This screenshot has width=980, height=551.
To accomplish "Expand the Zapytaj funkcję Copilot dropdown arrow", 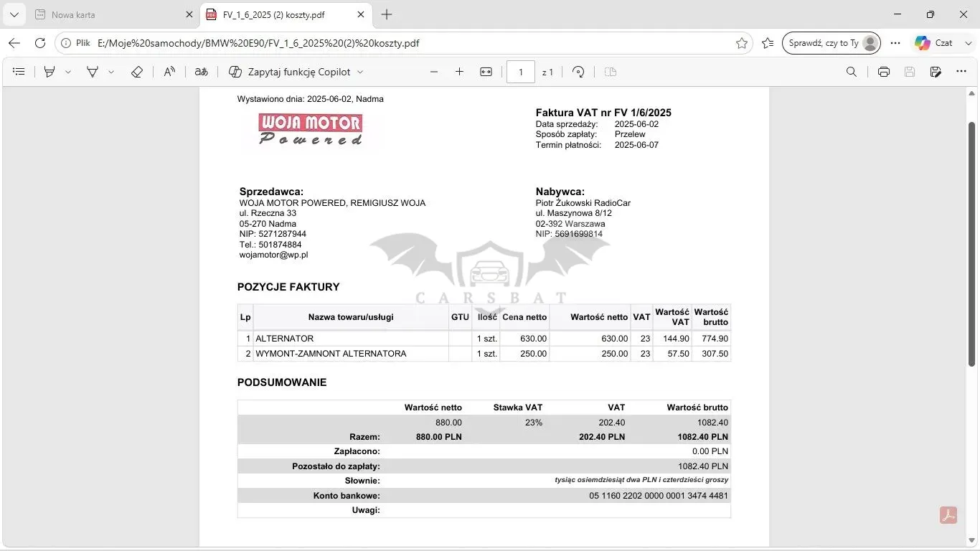I will [360, 72].
